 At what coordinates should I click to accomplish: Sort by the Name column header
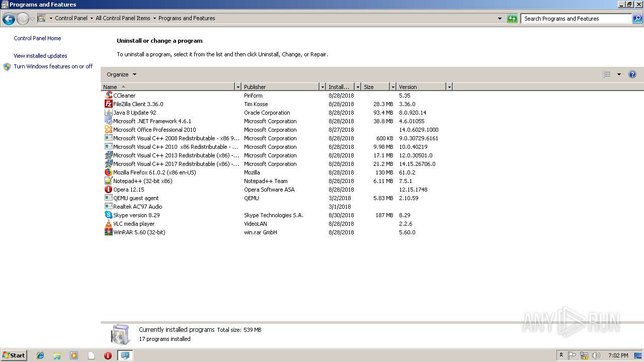pyautogui.click(x=168, y=87)
